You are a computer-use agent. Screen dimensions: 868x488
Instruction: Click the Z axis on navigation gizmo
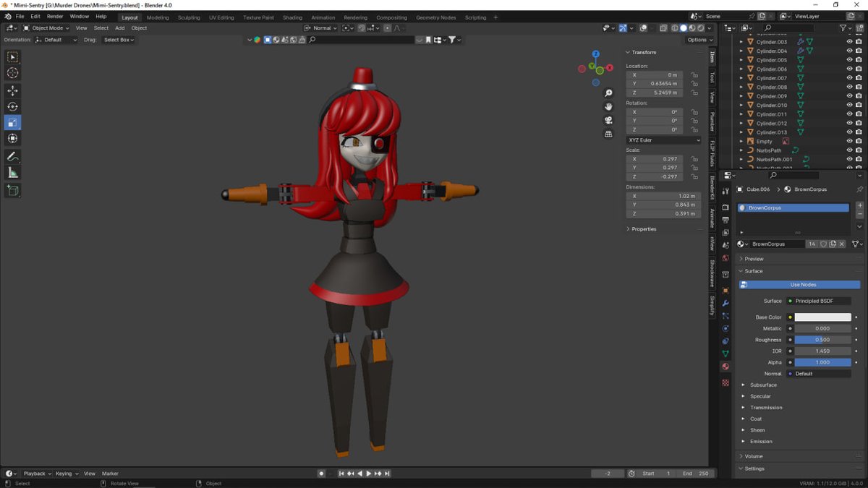[595, 54]
